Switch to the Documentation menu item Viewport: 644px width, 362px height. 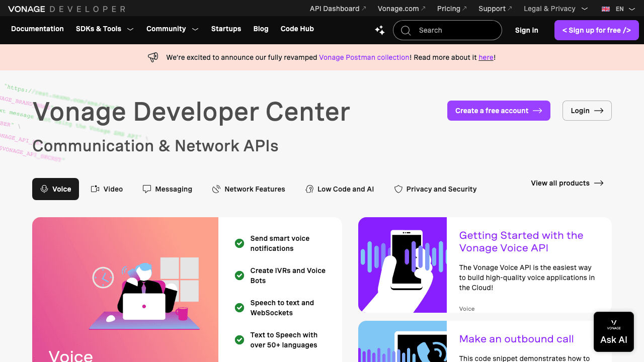point(37,29)
